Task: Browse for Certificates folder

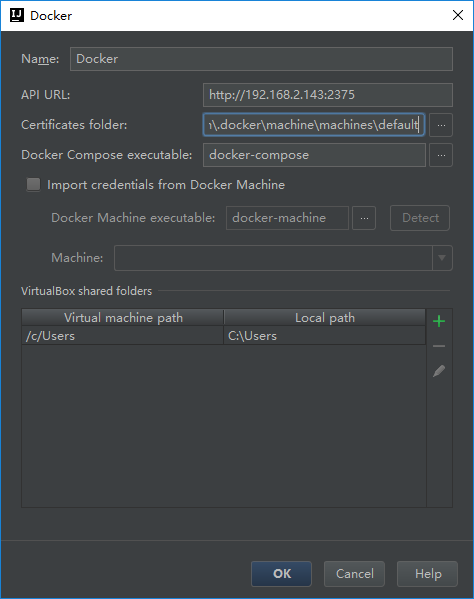Action: [441, 125]
